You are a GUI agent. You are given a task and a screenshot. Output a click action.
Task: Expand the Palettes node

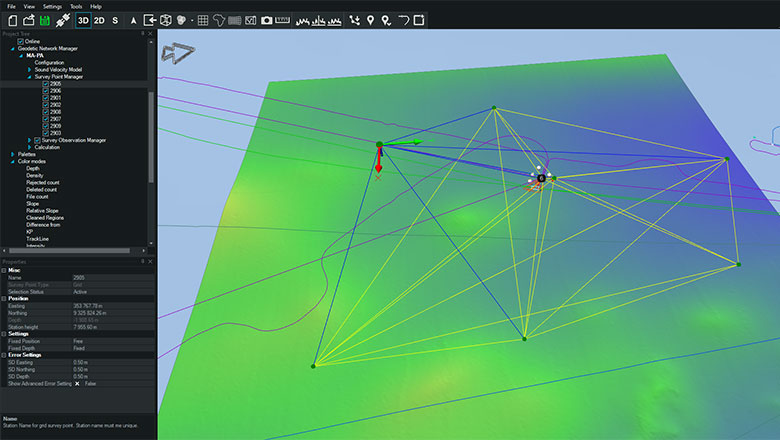(12, 154)
